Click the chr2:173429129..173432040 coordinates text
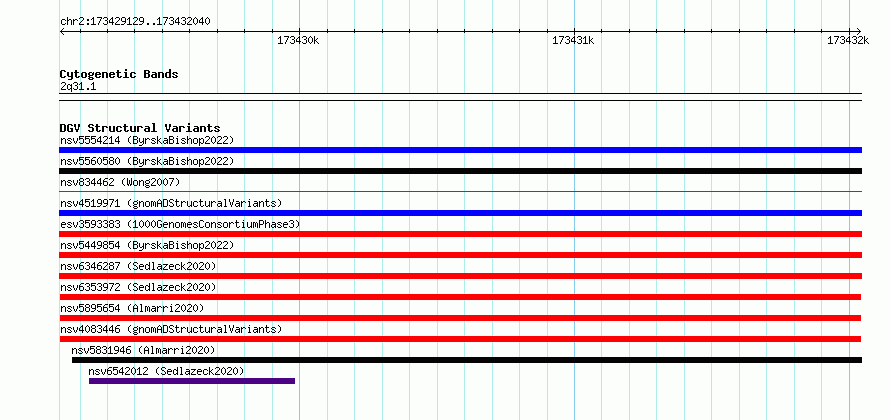Image resolution: width=890 pixels, height=420 pixels. (x=135, y=22)
